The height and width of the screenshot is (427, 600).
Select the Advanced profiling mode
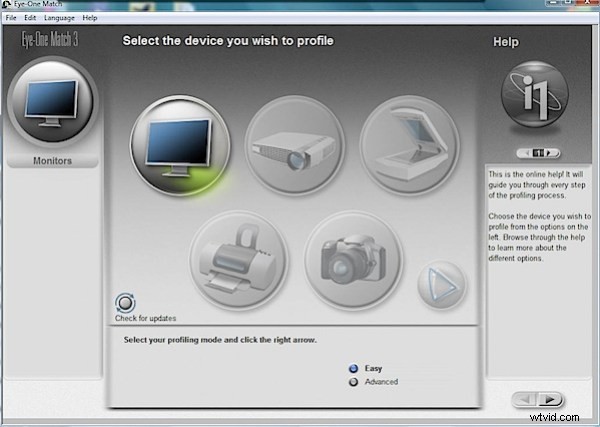[x=354, y=382]
